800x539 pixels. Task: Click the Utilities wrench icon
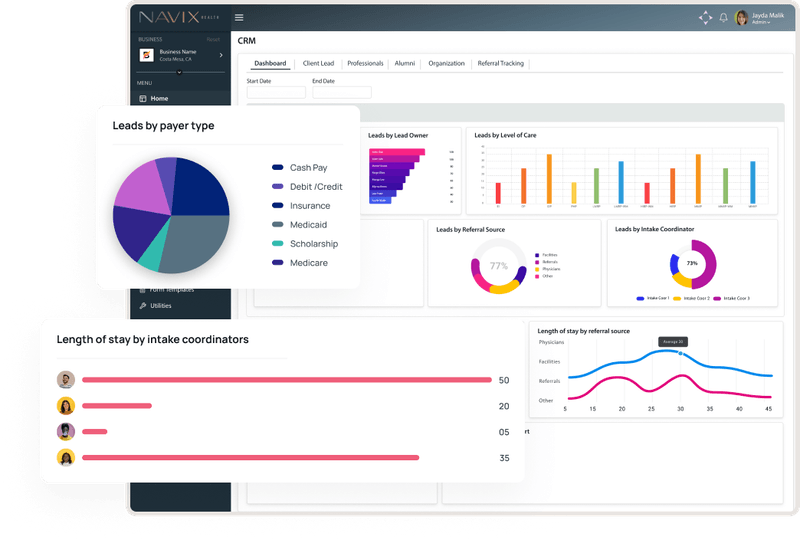point(143,305)
